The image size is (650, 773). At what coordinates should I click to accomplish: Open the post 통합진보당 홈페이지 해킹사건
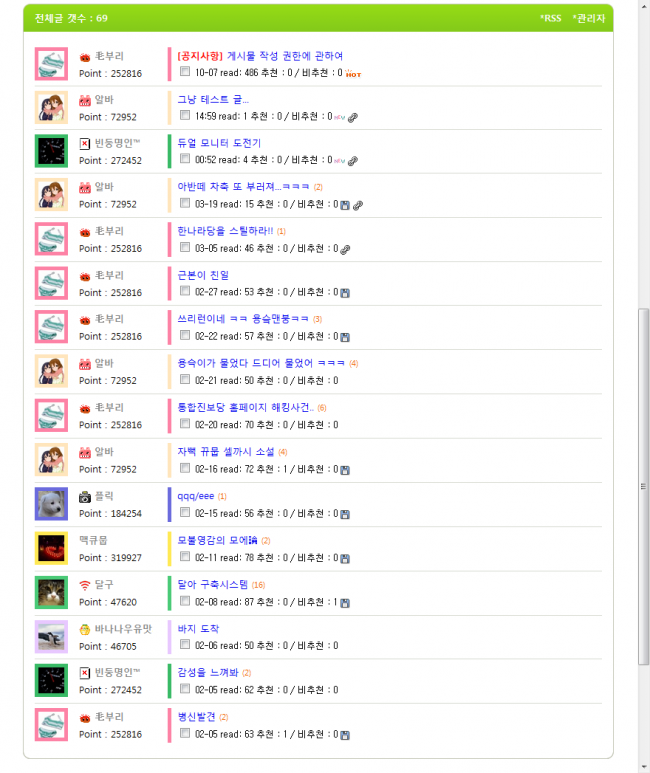pyautogui.click(x=246, y=408)
